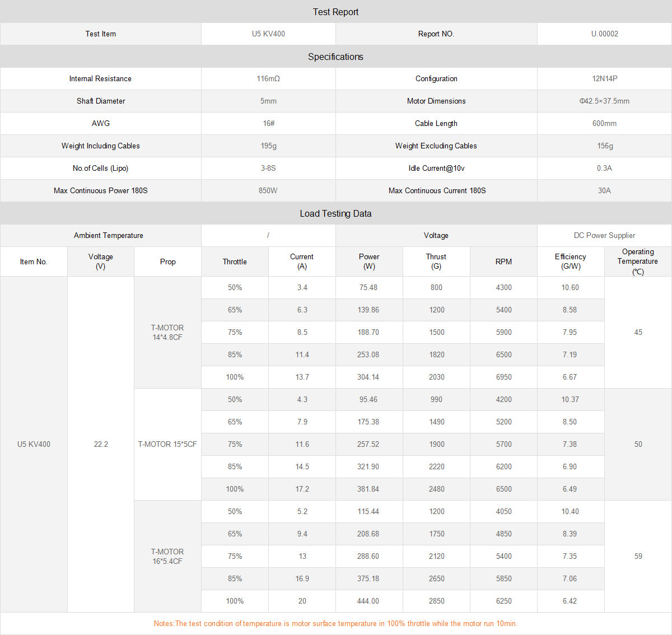Select the 'U5 KV400' test item value
Image resolution: width=672 pixels, height=635 pixels.
268,34
